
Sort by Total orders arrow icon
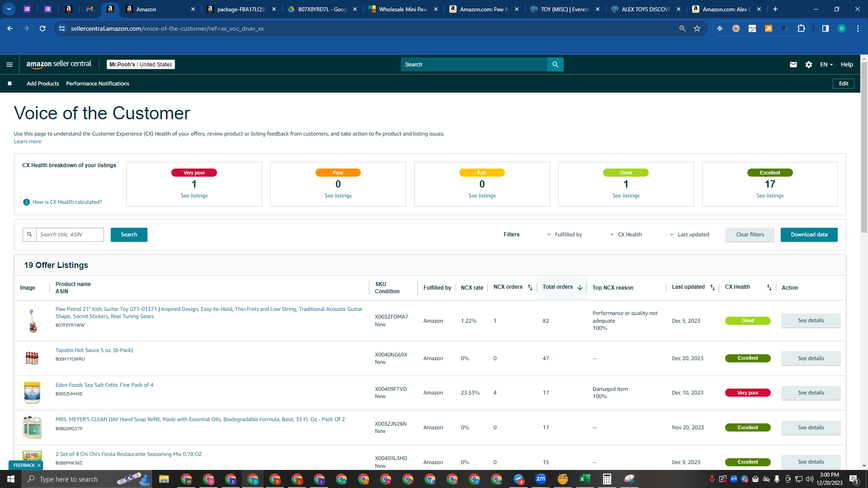(580, 287)
